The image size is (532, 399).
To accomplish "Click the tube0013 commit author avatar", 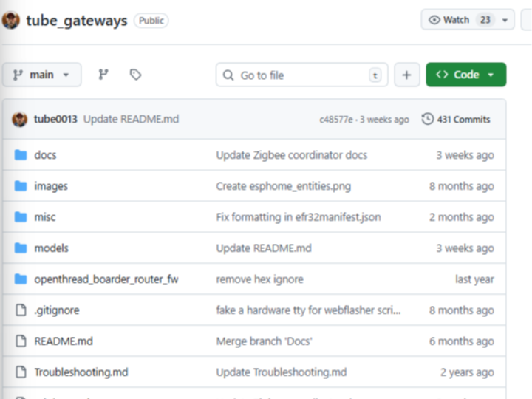I will pyautogui.click(x=20, y=119).
